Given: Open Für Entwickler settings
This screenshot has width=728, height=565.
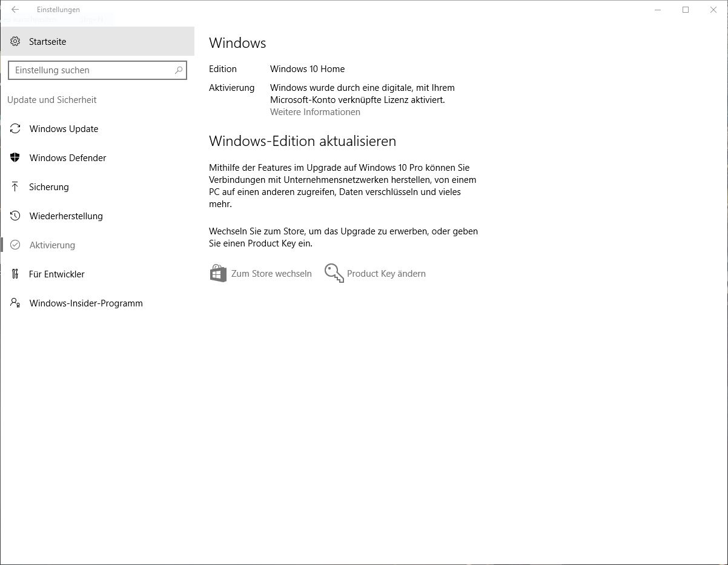Looking at the screenshot, I should (x=97, y=274).
